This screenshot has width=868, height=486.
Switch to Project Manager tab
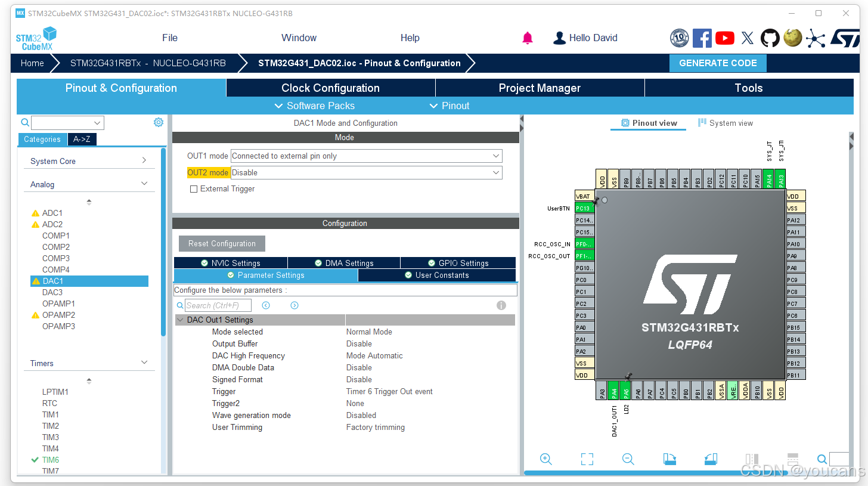(x=540, y=88)
